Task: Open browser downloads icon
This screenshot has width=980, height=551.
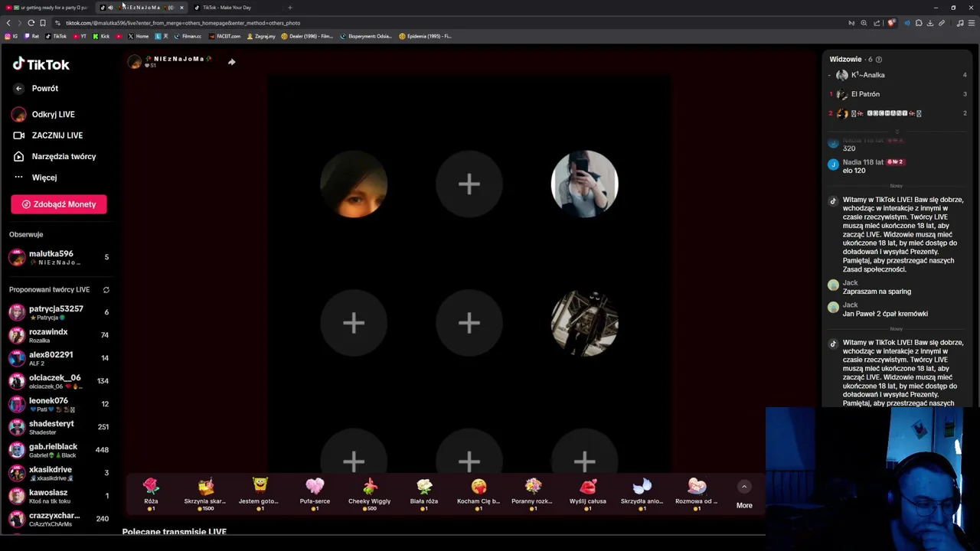Action: click(930, 23)
